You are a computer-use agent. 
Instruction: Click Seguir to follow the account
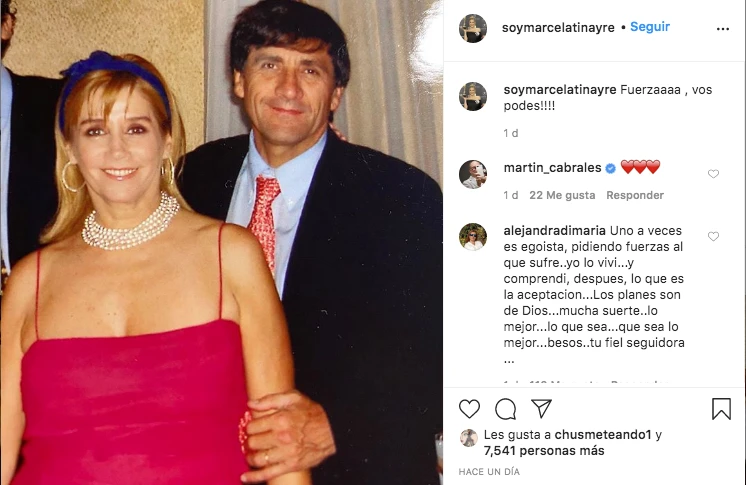click(x=650, y=27)
